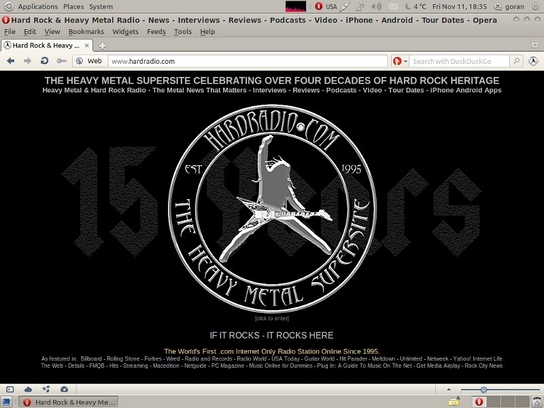Select Hard Rock & Heavy Me... taskbar window
The image size is (544, 408).
tap(69, 402)
